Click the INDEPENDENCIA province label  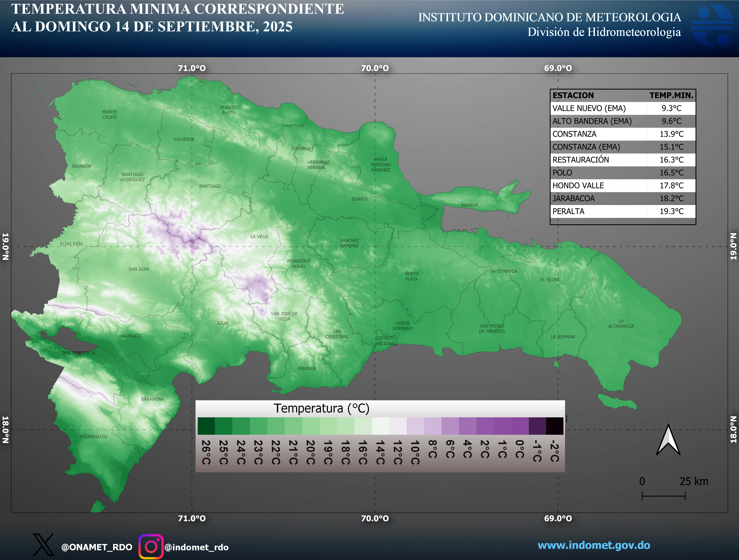tap(79, 353)
